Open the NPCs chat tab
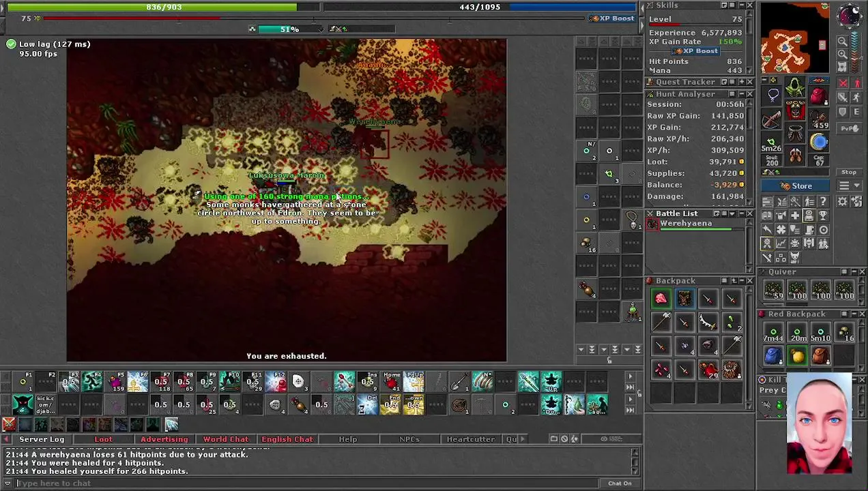 coord(409,439)
